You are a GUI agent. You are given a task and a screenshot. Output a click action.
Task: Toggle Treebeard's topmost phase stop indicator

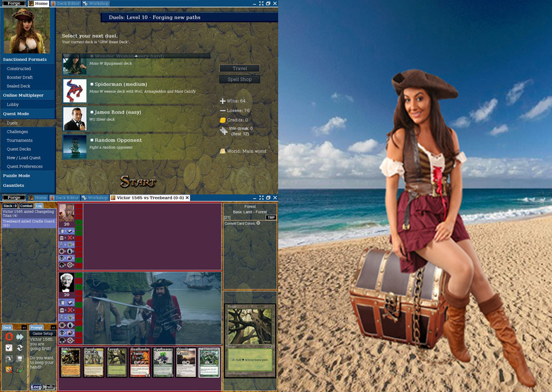coord(79,206)
